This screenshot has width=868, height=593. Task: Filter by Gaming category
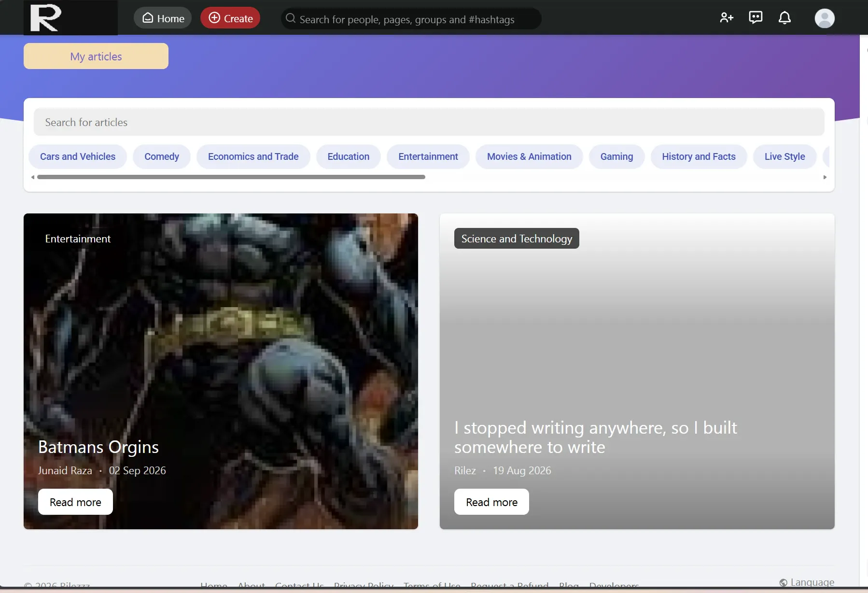[x=616, y=156]
